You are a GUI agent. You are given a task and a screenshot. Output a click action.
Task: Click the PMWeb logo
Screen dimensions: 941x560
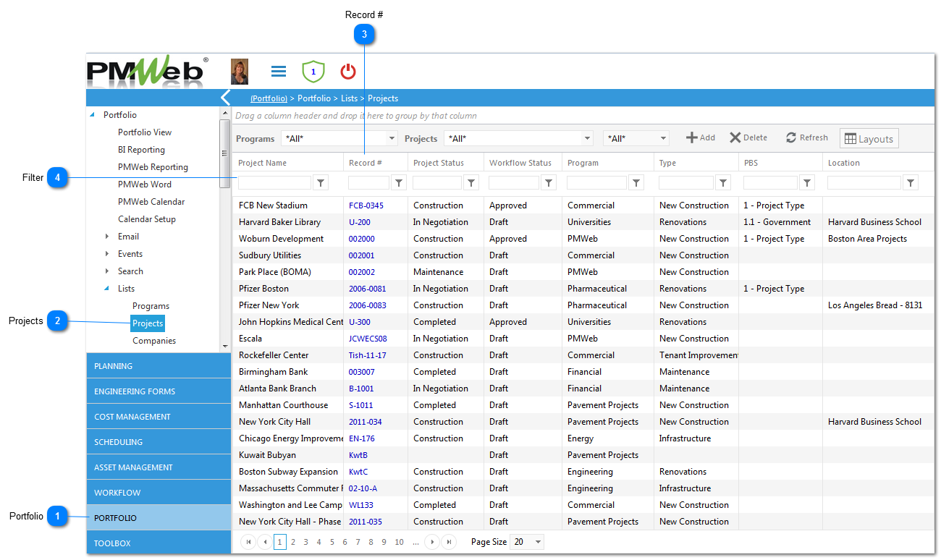[148, 71]
